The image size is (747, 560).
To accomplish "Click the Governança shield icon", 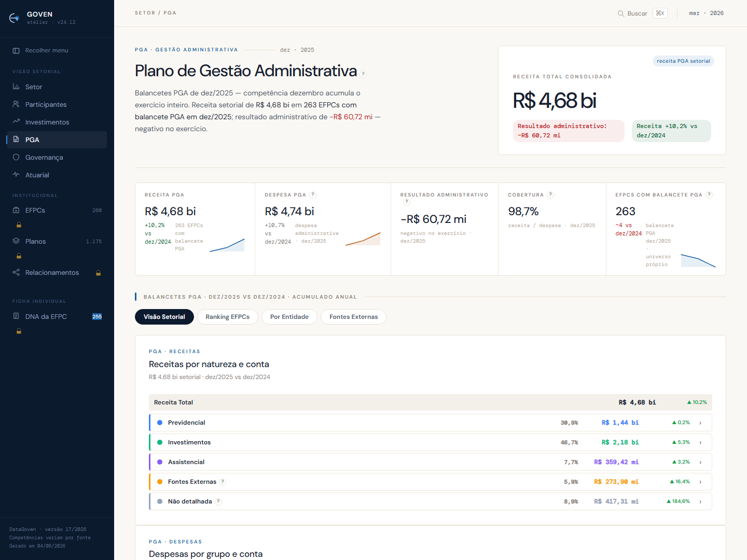I will click(x=16, y=157).
